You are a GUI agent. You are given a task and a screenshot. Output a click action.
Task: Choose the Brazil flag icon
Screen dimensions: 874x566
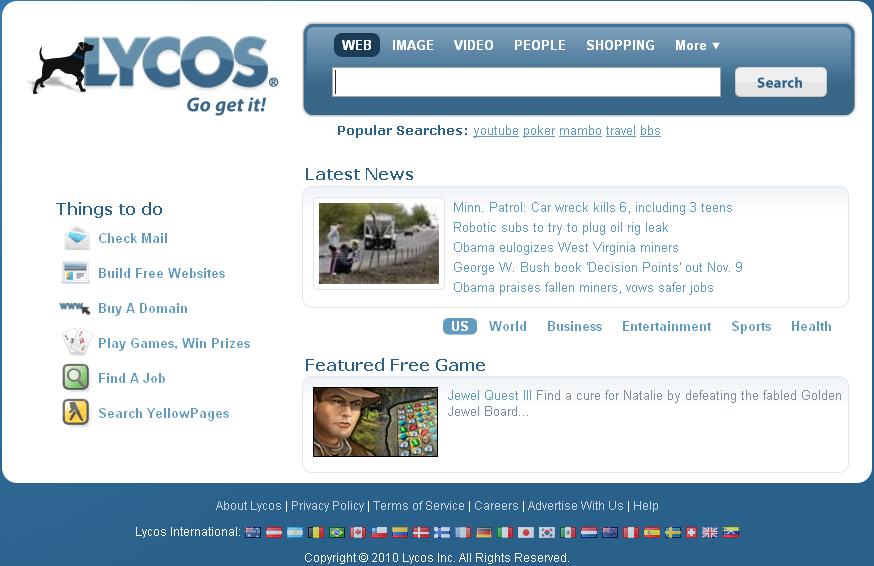pyautogui.click(x=337, y=533)
